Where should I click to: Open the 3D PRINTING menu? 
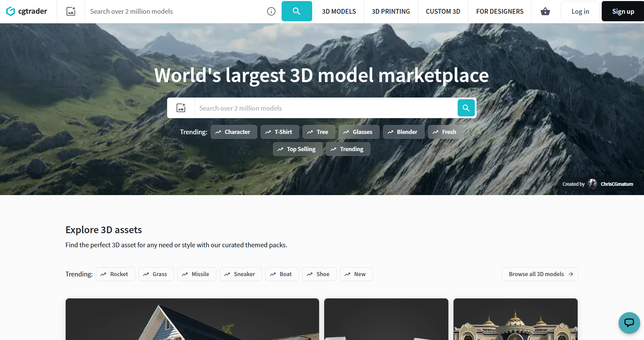(391, 11)
